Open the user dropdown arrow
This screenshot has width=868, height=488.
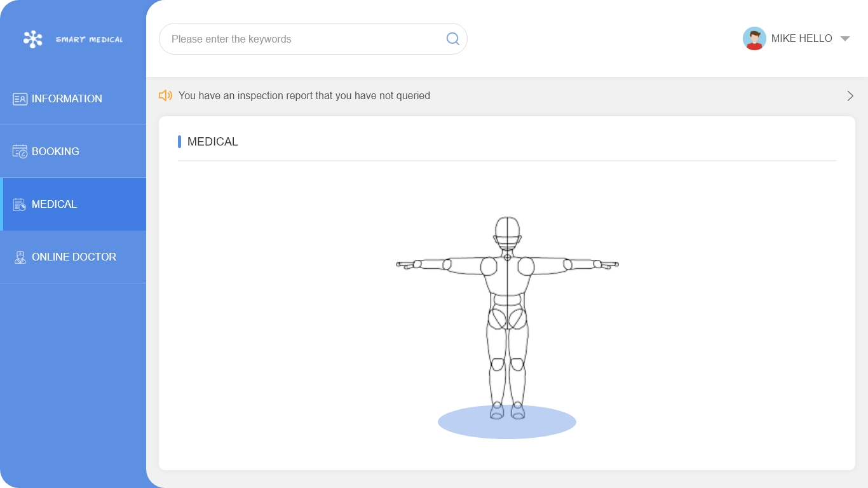(x=845, y=39)
